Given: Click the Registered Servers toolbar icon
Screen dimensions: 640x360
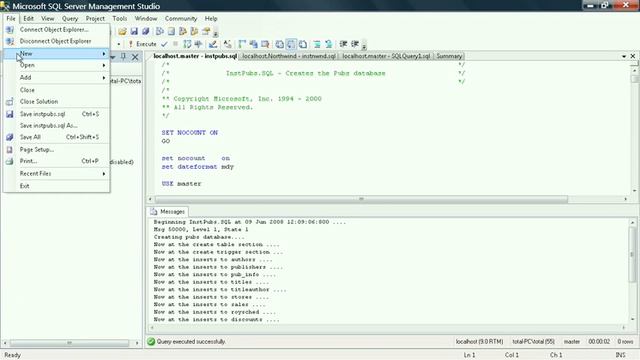Looking at the screenshot, I should pos(160,31).
